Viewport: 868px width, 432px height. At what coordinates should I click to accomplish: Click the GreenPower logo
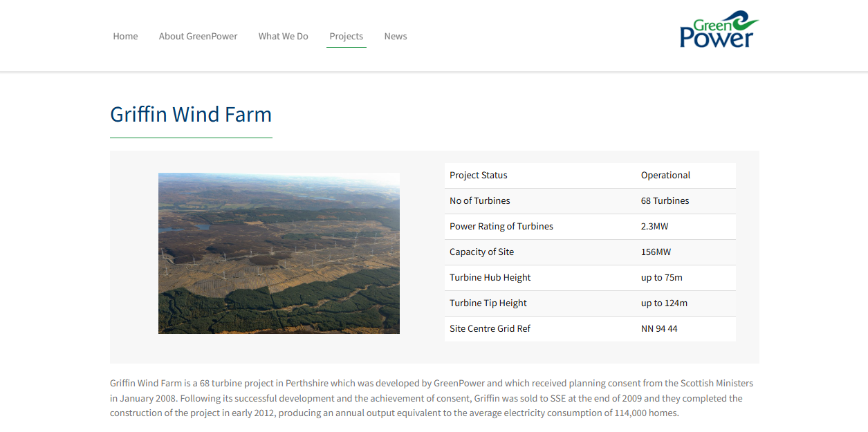(719, 30)
